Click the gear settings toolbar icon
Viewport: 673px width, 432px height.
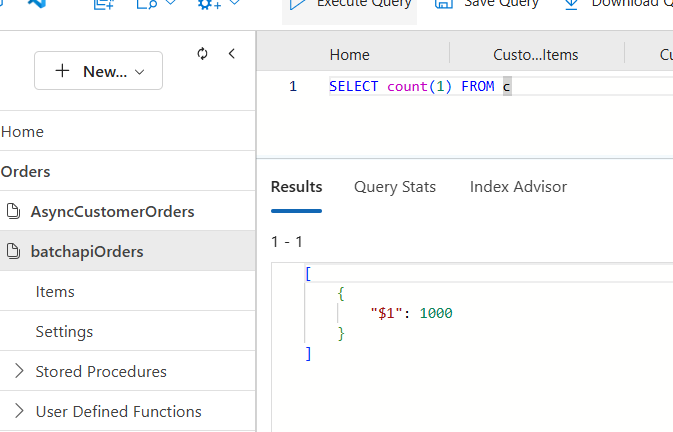coord(209,4)
